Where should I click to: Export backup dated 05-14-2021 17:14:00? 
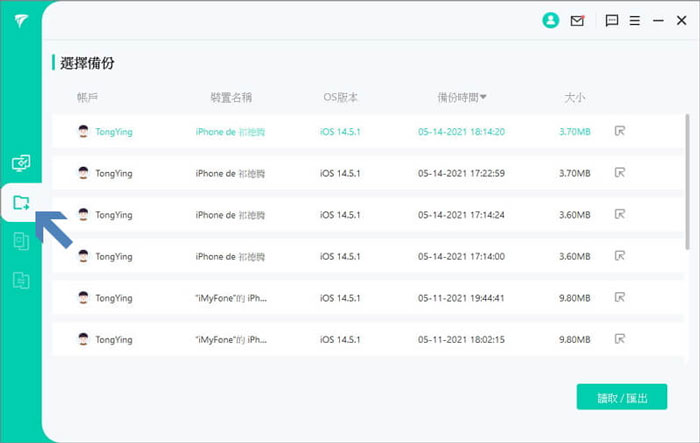pyautogui.click(x=620, y=255)
